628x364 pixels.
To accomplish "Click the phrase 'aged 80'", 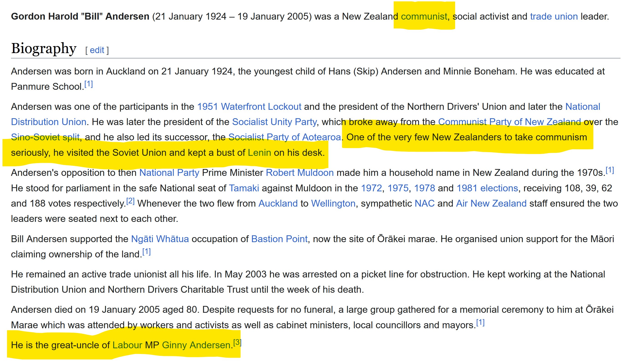I will tap(180, 310).
